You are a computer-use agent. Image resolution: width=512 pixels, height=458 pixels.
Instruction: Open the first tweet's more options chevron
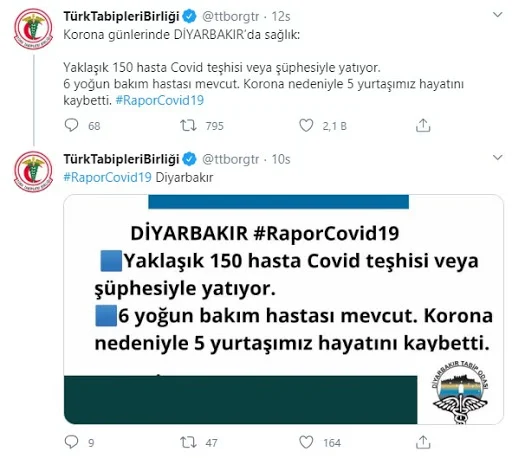pos(497,15)
